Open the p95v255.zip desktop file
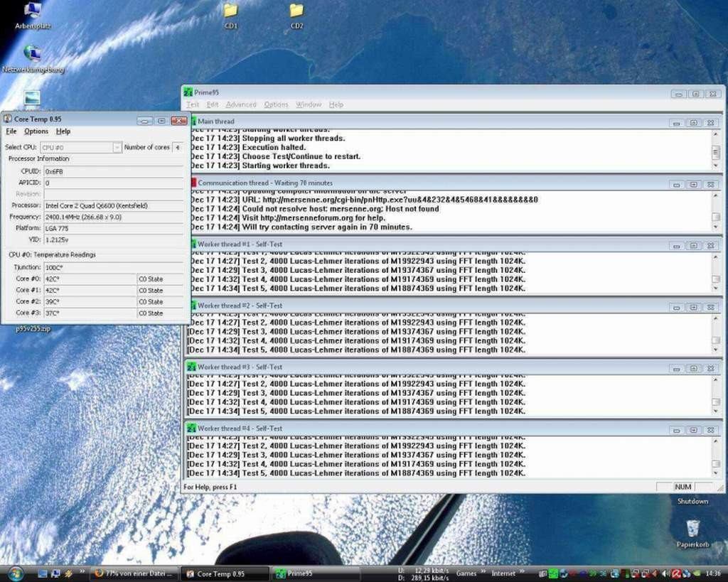Screen dimensions: 728x582 (x=33, y=328)
